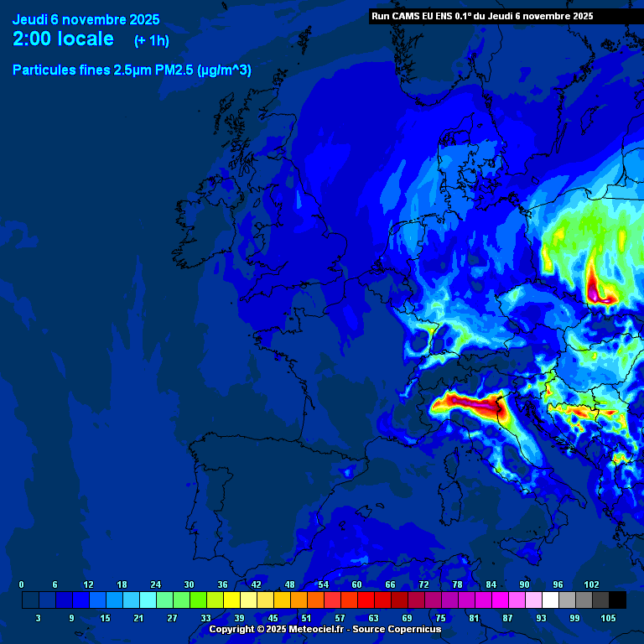Viewport: 644px width, 644px height.
Task: Select the yellow swatch between 36 and 39
Action: (x=231, y=600)
